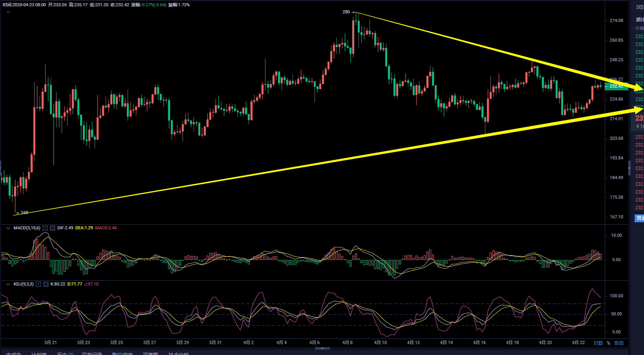Screen dimensions: 644x355
Task: Open the 深度图 depth chart tab
Action: 150,353
